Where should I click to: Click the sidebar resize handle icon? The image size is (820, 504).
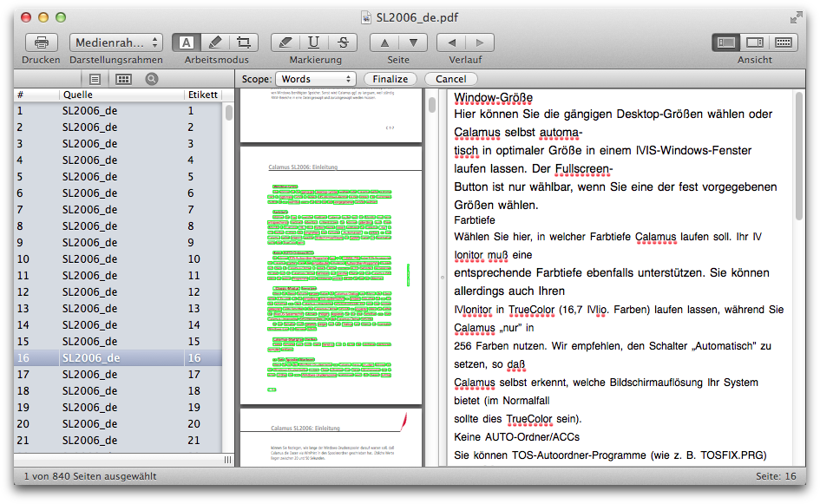tap(227, 460)
